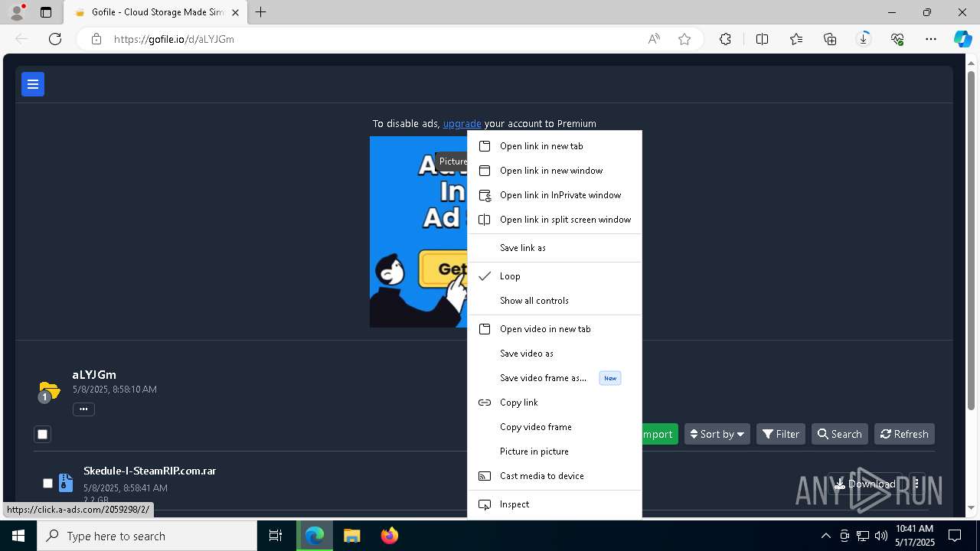The image size is (980, 551).
Task: Click the blue ad banner thumbnail
Action: (x=418, y=232)
